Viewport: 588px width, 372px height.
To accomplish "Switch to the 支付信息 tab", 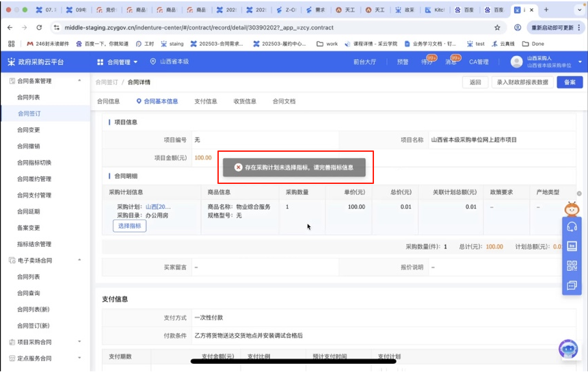I will 205,101.
